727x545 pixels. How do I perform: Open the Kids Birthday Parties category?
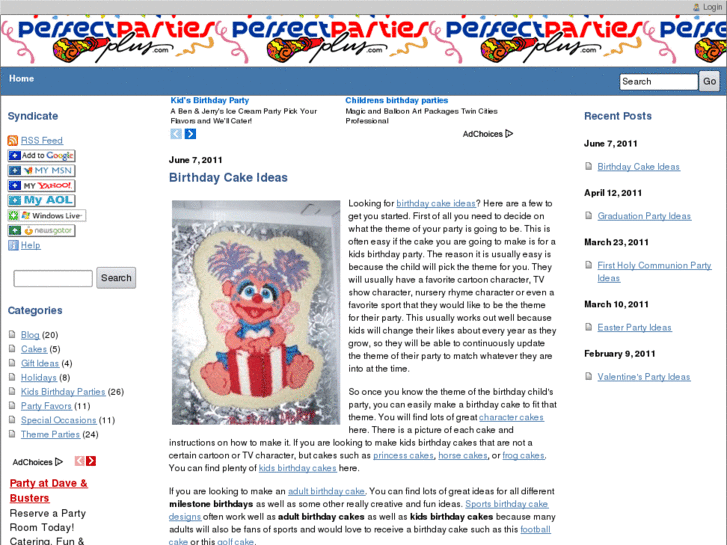click(63, 392)
